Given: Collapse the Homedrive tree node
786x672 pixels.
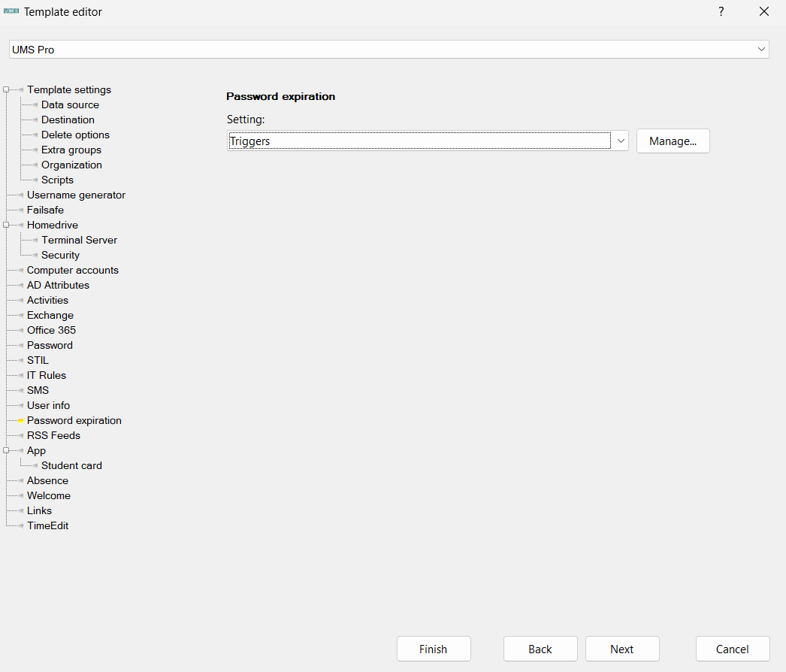Looking at the screenshot, I should (6, 226).
